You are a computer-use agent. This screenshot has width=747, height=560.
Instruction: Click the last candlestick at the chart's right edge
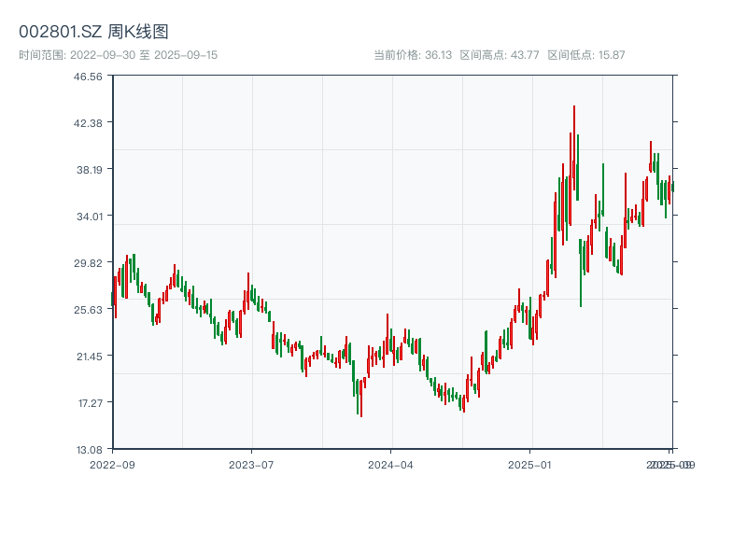673,186
